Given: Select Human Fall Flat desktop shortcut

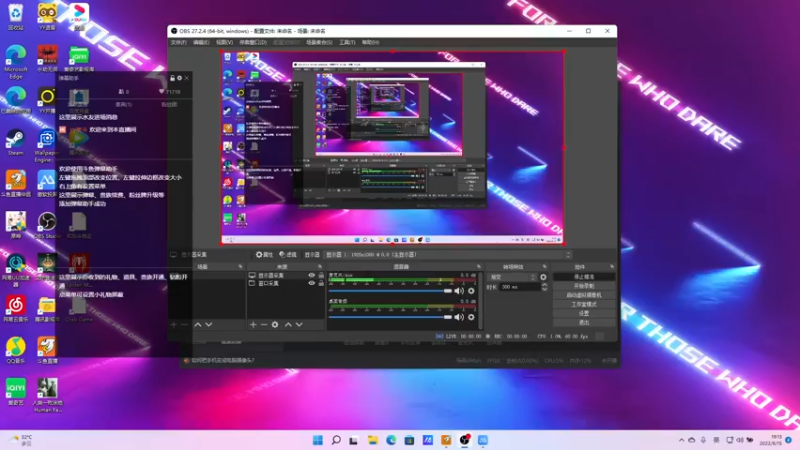Looking at the screenshot, I should [x=47, y=395].
